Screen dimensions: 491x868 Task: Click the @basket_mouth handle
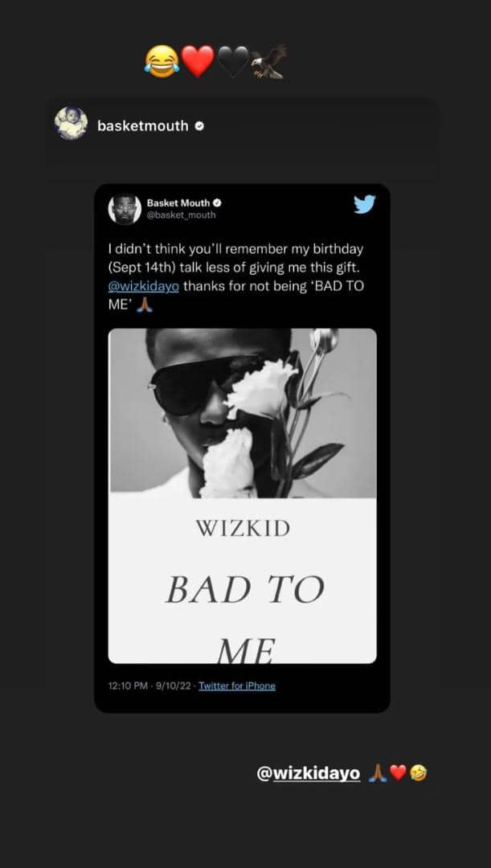[182, 215]
